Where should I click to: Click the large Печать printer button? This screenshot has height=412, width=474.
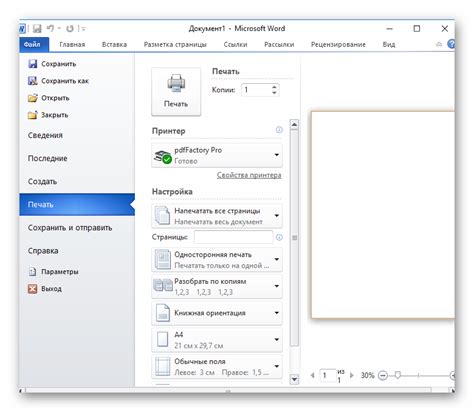(176, 92)
